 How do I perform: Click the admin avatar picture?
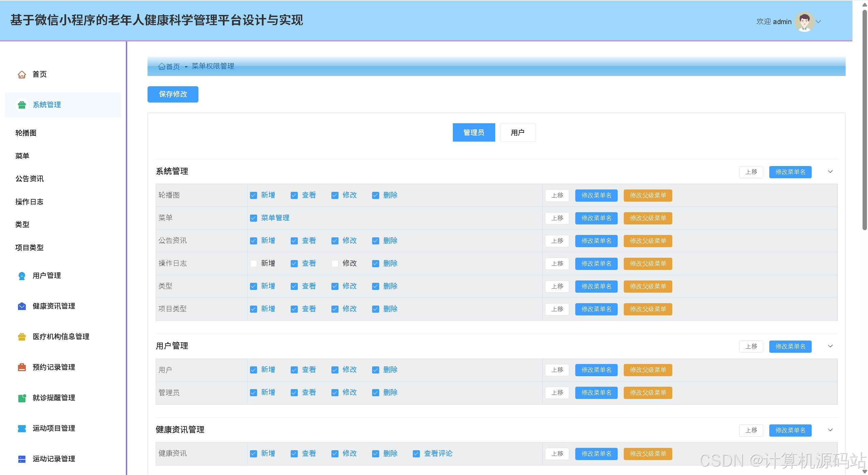tap(804, 22)
